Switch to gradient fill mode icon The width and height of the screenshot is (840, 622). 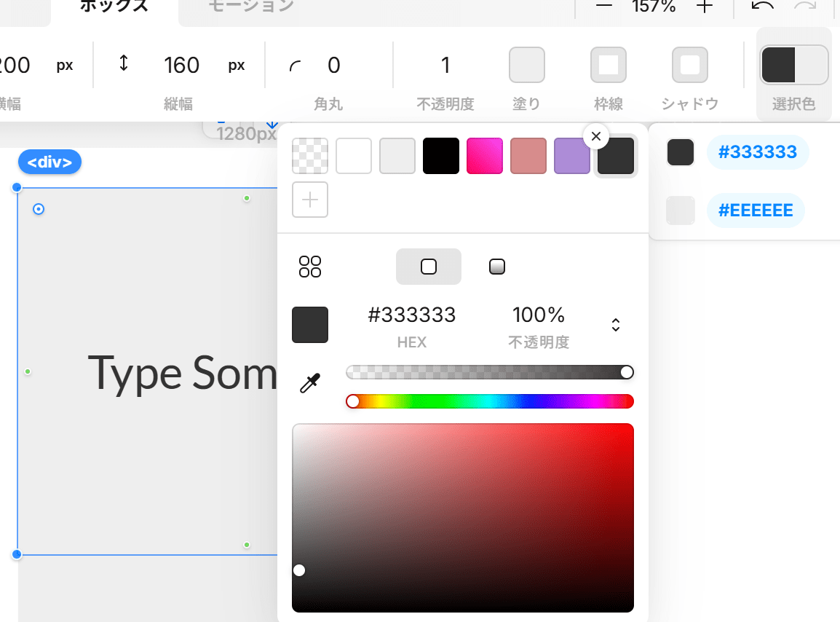[497, 267]
